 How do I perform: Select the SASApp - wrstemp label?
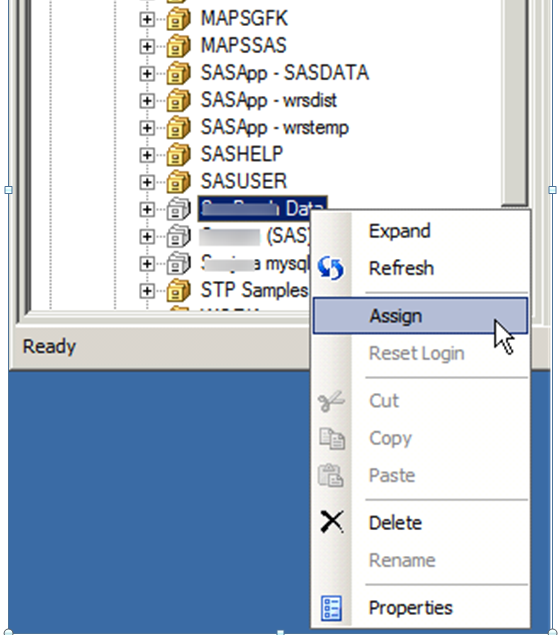click(x=275, y=127)
